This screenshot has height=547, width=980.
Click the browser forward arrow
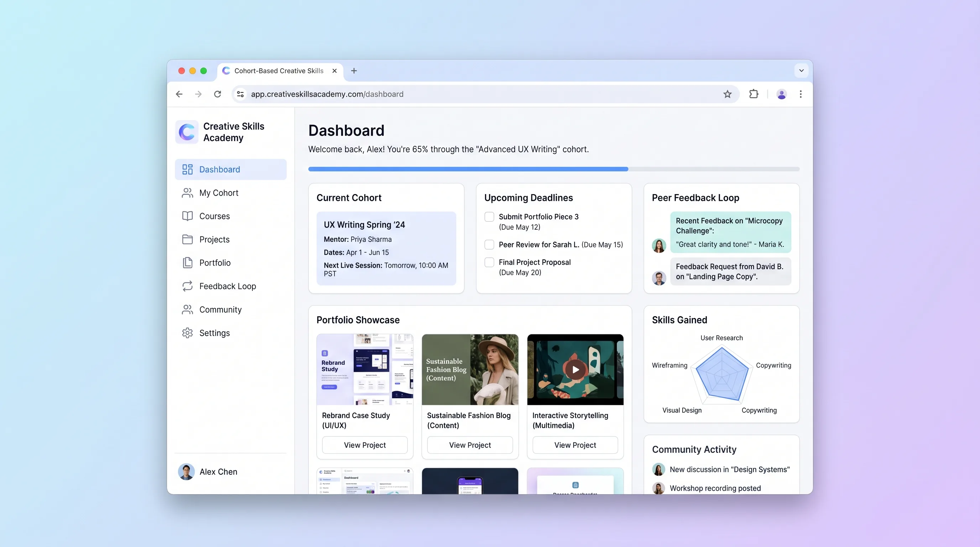coord(198,94)
